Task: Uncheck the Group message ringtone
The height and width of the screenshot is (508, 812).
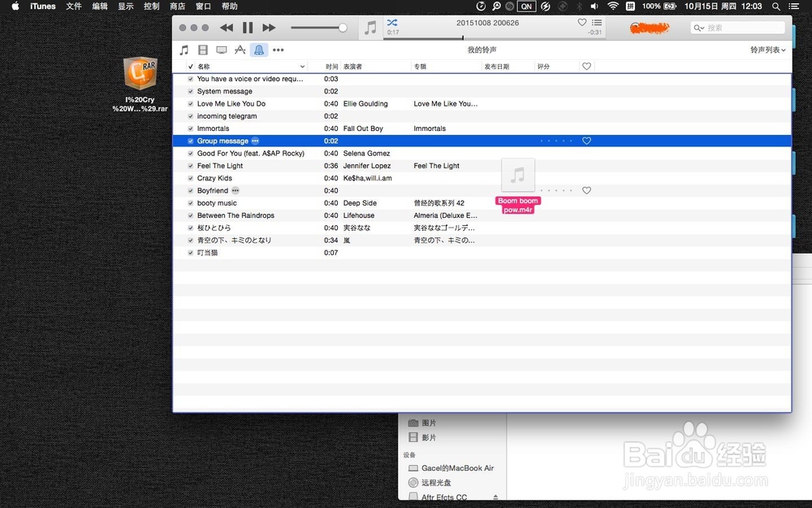Action: click(x=191, y=141)
